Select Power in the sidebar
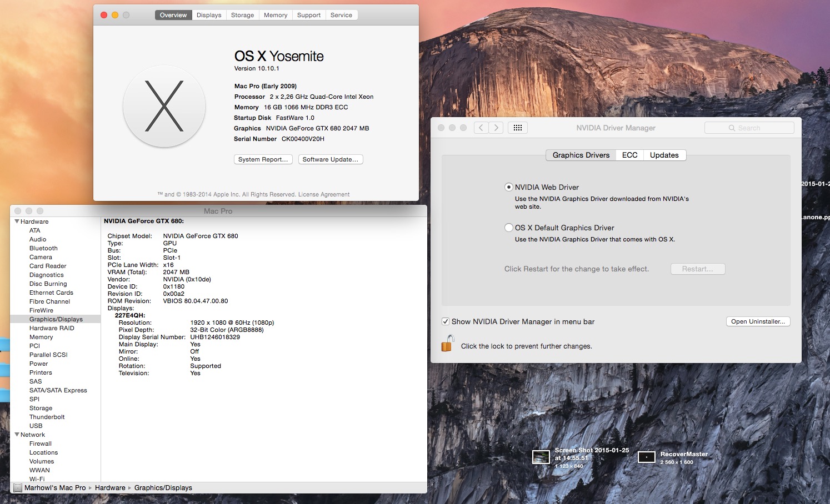The width and height of the screenshot is (830, 504). coord(39,364)
